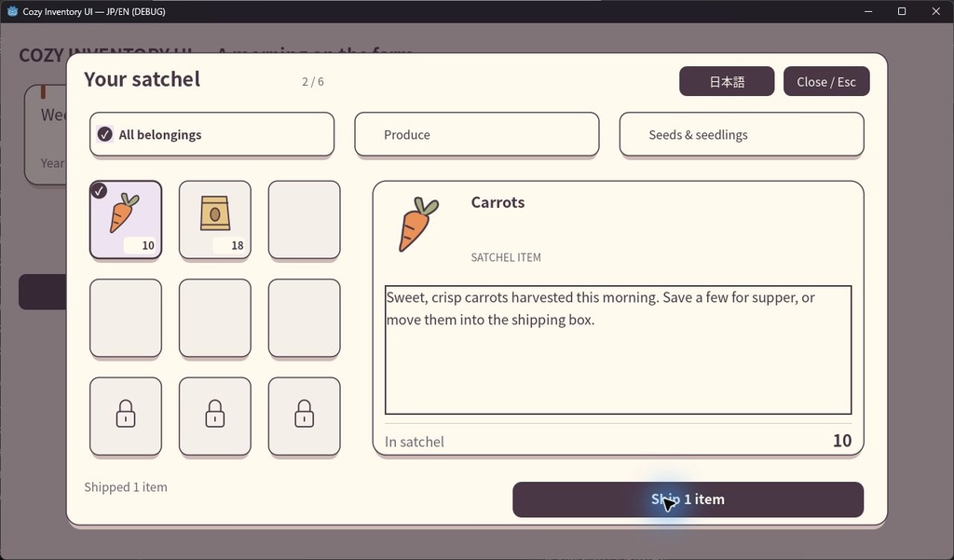This screenshot has width=954, height=560.
Task: Click the Godot app icon in title bar
Action: pyautogui.click(x=12, y=11)
